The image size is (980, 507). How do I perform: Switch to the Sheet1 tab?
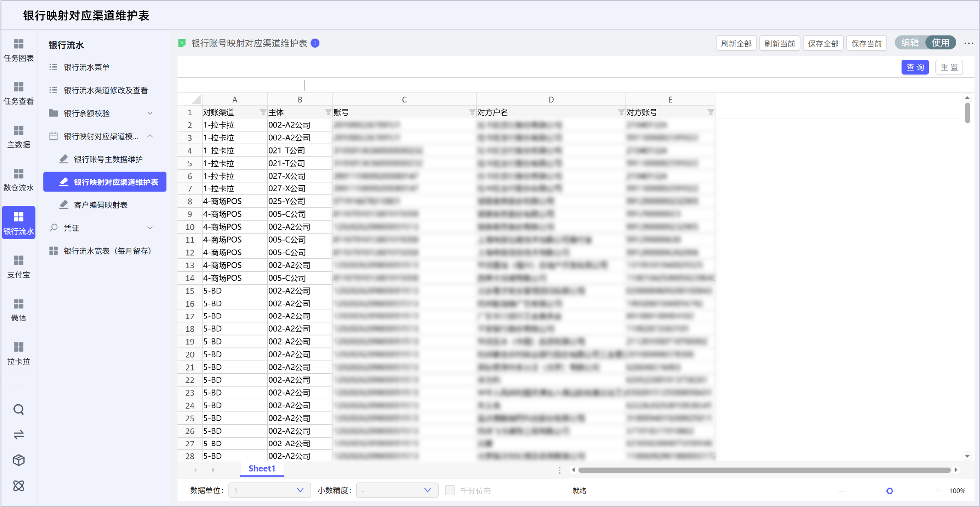262,468
